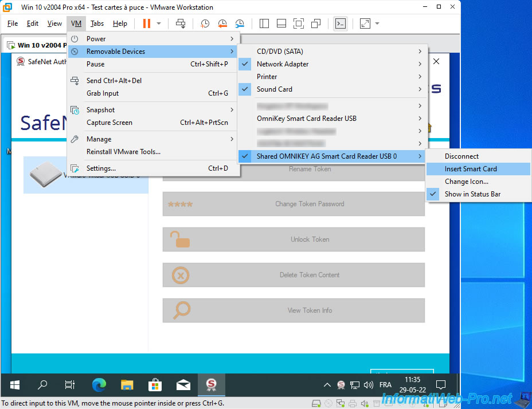Open the dropdown arrow beside Pause button
This screenshot has width=532, height=409.
coord(159,23)
